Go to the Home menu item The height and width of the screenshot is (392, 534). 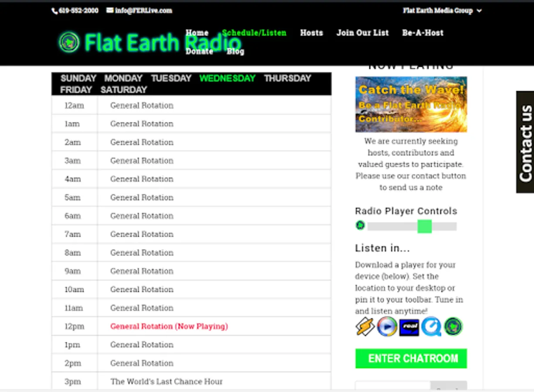[x=197, y=33]
